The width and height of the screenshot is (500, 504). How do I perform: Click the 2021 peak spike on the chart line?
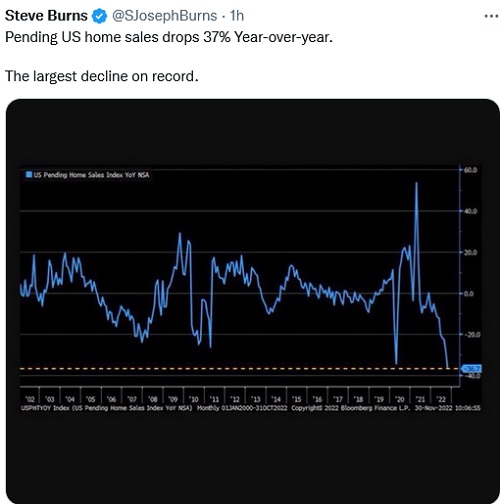point(416,183)
